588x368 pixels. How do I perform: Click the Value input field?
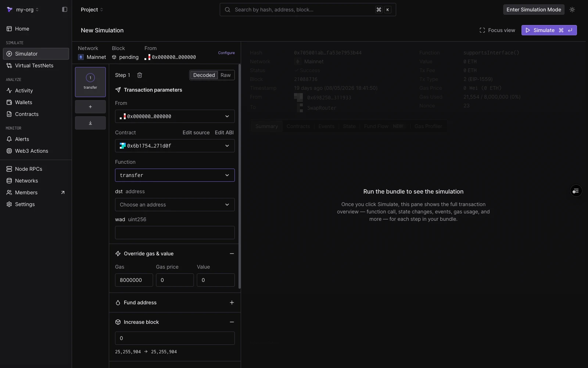tap(216, 280)
